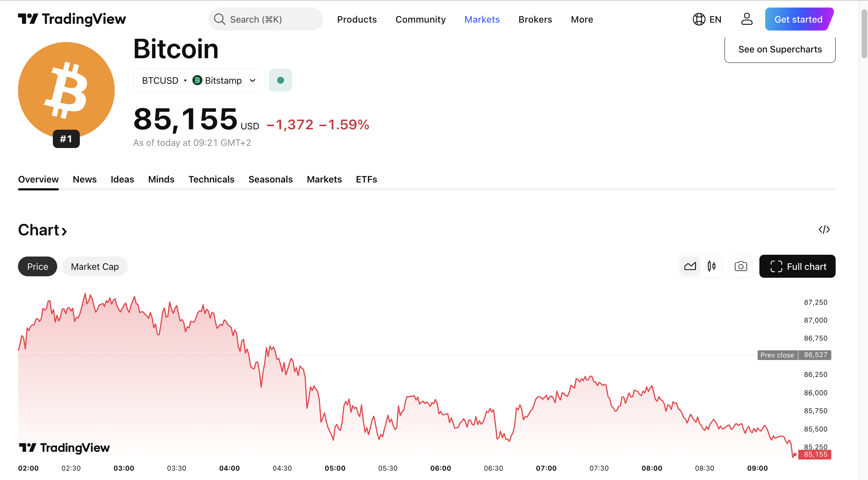The image size is (868, 480).
Task: Change language from EN via globe menu
Action: pos(707,19)
